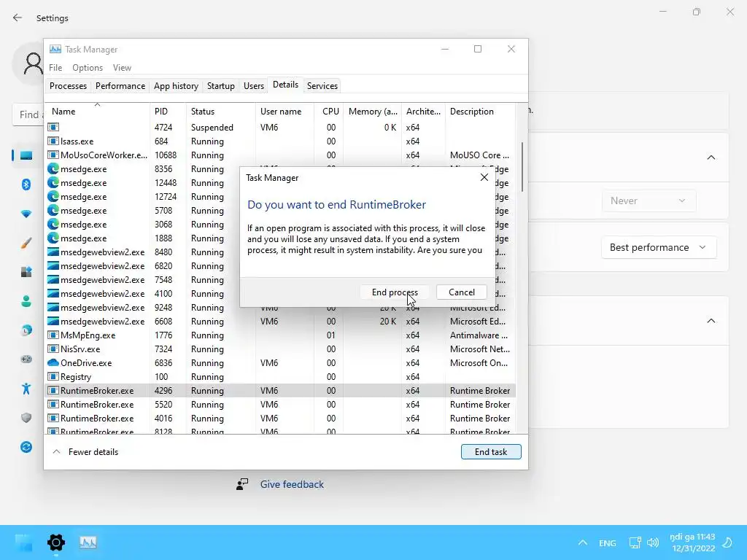Open Bluetooth & devices in Settings sidebar
The image size is (747, 560).
pyautogui.click(x=26, y=184)
